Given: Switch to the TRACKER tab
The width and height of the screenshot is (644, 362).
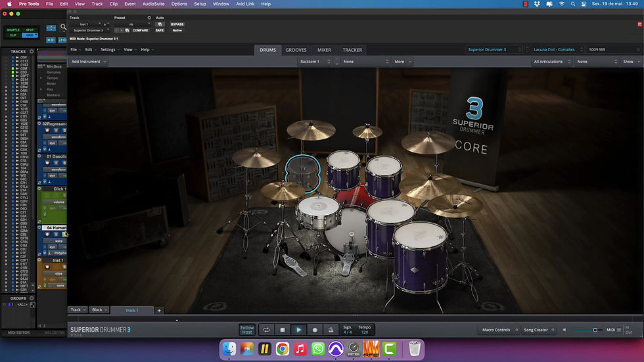Looking at the screenshot, I should [x=352, y=50].
